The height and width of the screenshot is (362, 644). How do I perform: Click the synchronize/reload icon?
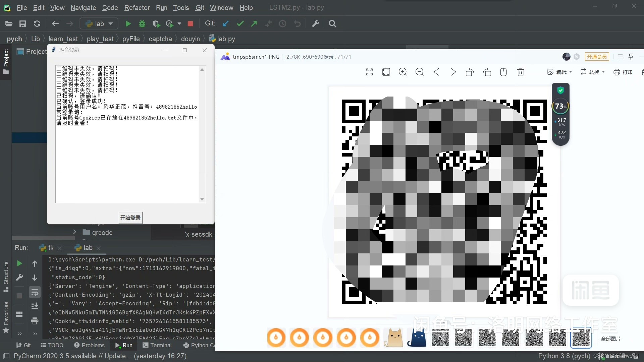[x=37, y=24]
